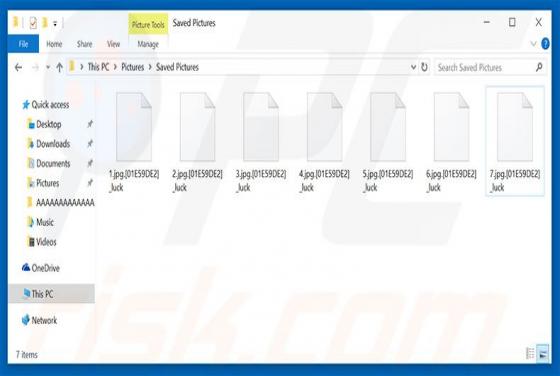Click the search magnifier icon
The height and width of the screenshot is (376, 560).
[x=539, y=67]
